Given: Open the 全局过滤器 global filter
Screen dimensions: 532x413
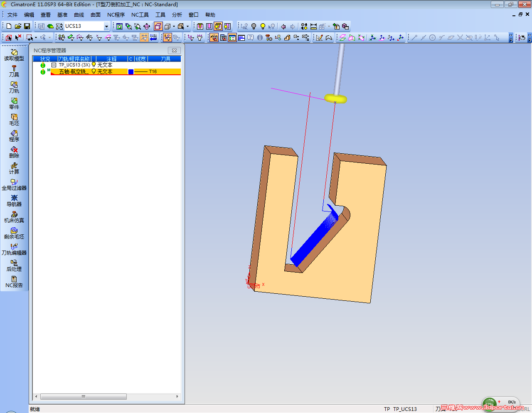Looking at the screenshot, I should [x=14, y=185].
